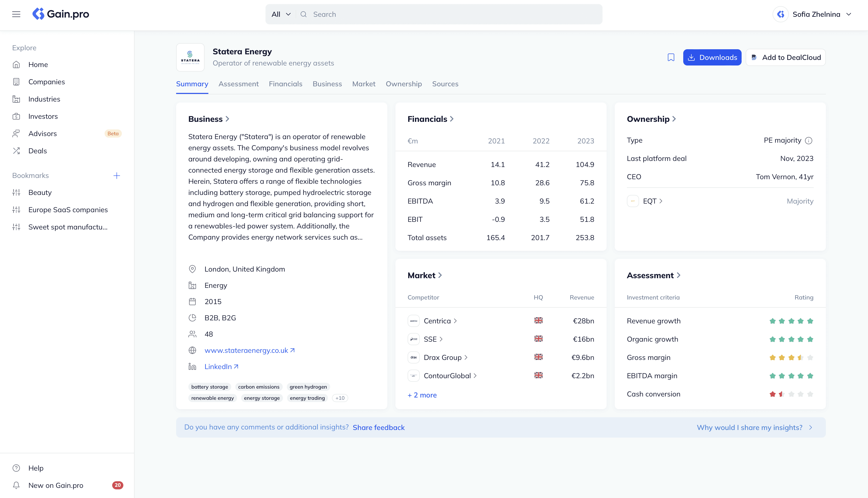Click the plus icon to add bookmark

pyautogui.click(x=117, y=175)
